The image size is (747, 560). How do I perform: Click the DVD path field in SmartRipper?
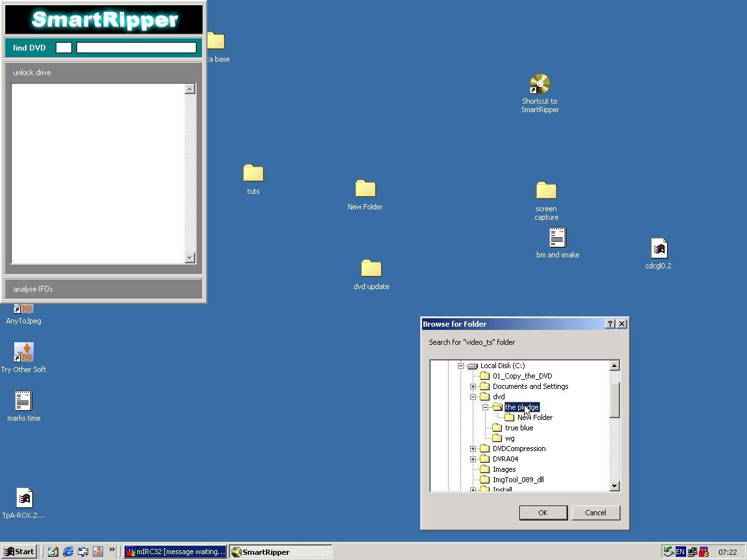pos(136,47)
